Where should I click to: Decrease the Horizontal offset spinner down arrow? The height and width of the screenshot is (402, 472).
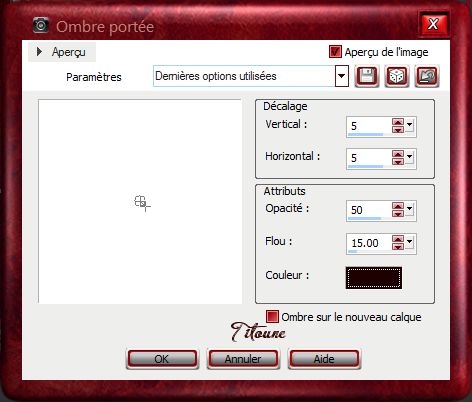click(x=398, y=161)
